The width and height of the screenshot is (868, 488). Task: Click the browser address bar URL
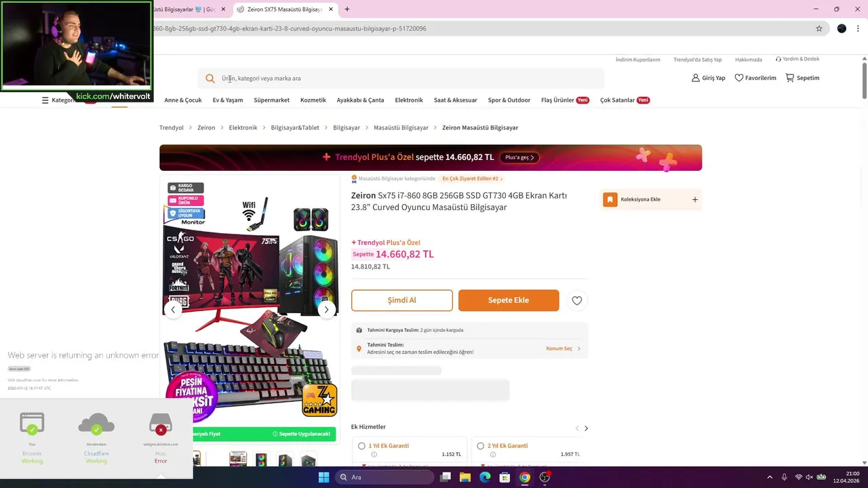click(x=290, y=28)
